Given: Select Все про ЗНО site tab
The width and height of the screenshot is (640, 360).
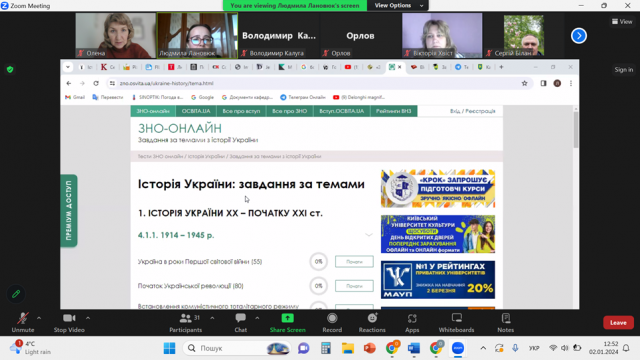Looking at the screenshot, I should click(289, 111).
